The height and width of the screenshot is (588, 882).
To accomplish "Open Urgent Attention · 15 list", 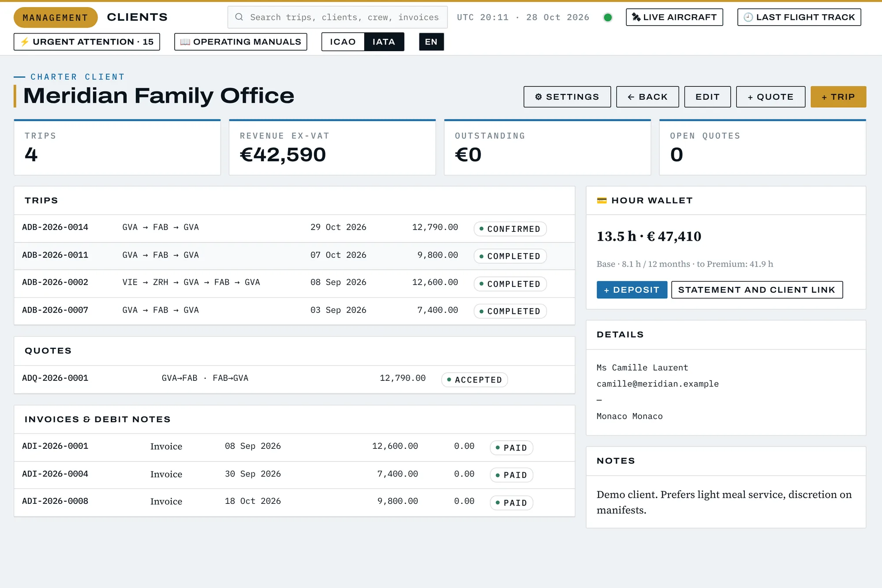I will click(87, 42).
